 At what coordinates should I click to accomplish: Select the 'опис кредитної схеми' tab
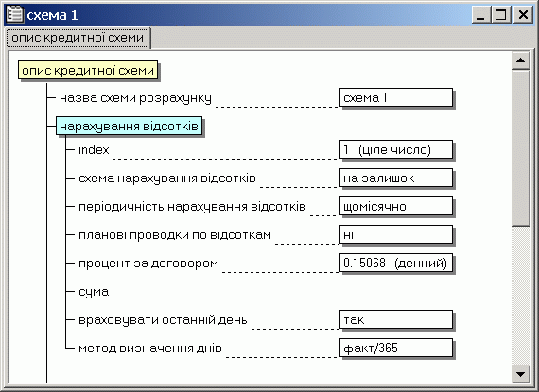pyautogui.click(x=78, y=38)
